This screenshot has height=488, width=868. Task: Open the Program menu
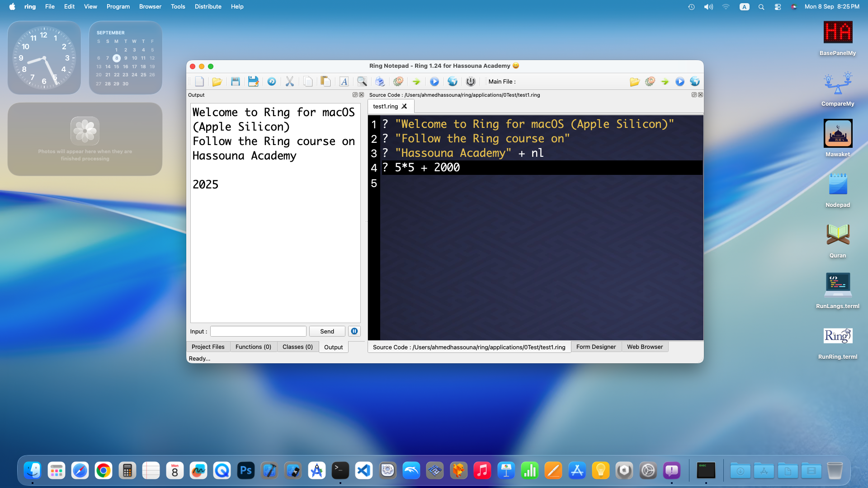point(118,6)
